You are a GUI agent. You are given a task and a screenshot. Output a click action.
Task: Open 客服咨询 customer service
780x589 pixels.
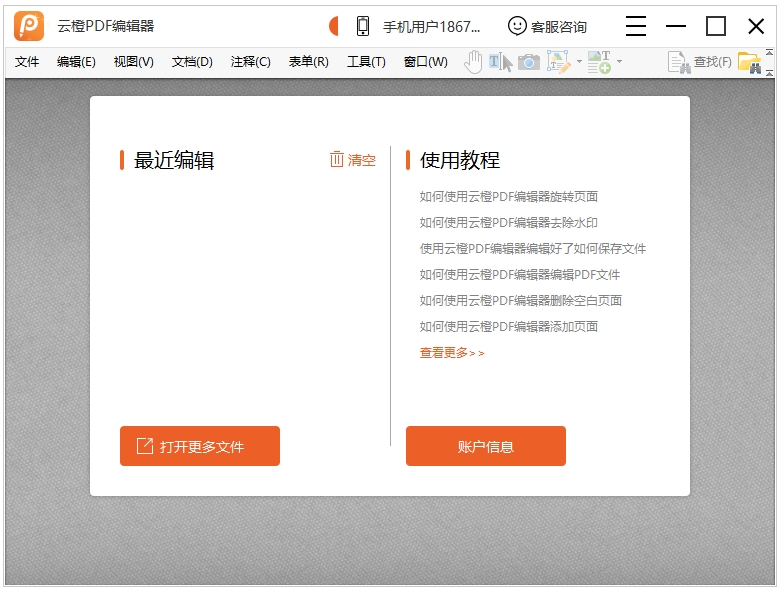547,26
